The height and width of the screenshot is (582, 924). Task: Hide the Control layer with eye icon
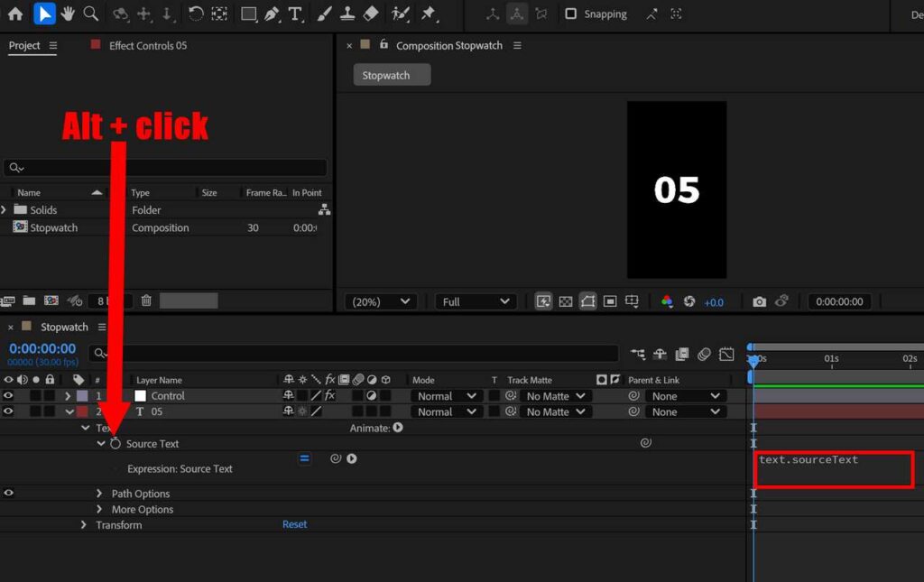[8, 396]
